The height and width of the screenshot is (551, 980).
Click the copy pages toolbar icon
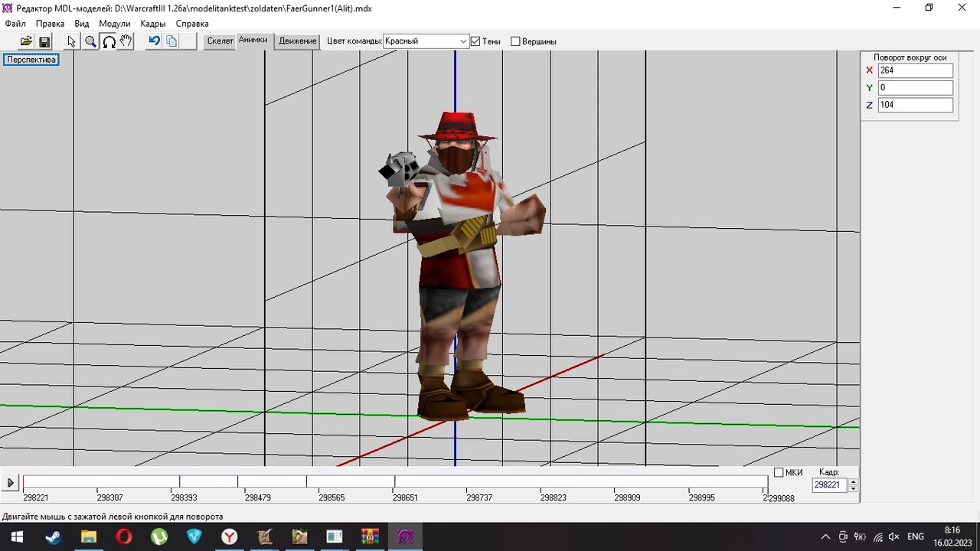(171, 41)
